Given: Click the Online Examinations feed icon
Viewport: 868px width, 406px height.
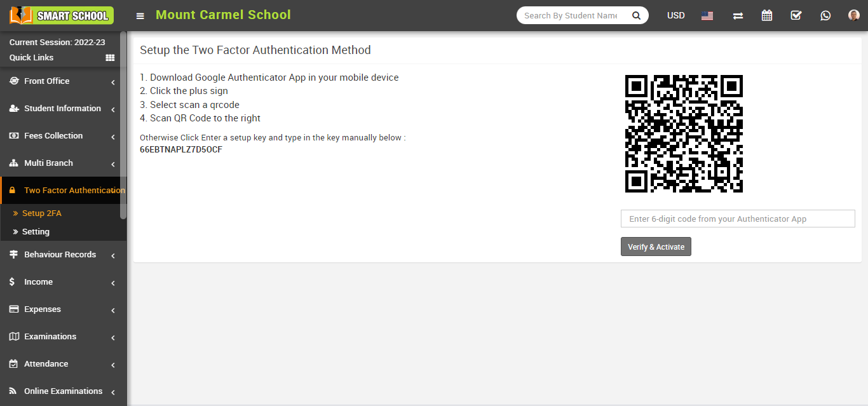Looking at the screenshot, I should [x=13, y=391].
